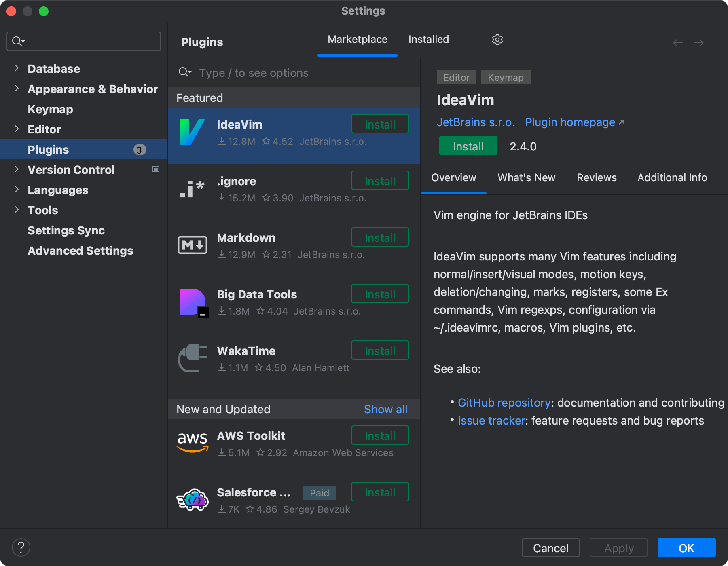Select the Markdown plugin icon
Image resolution: width=728 pixels, height=566 pixels.
coord(193,245)
